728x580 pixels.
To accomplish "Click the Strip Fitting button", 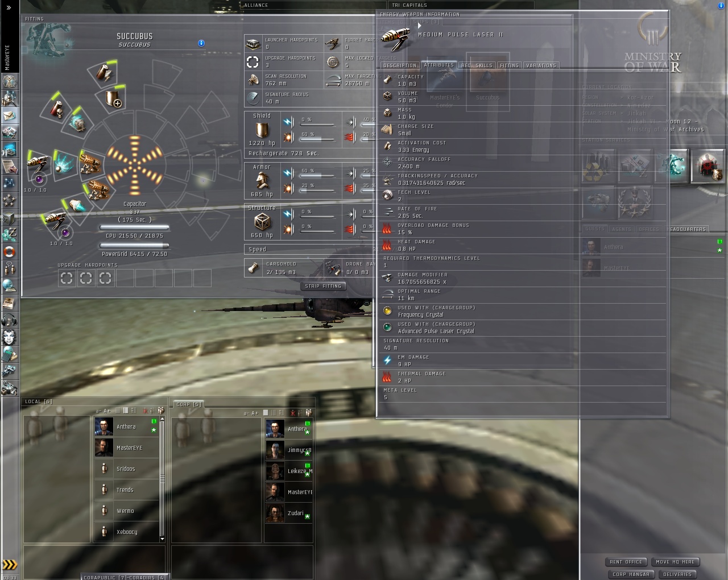I will tap(324, 286).
